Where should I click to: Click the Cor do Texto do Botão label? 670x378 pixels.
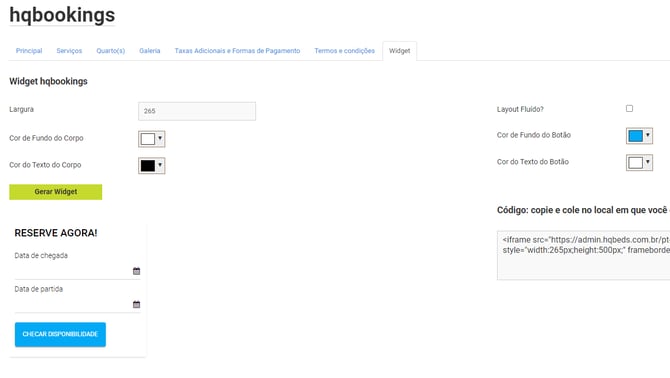tap(533, 162)
